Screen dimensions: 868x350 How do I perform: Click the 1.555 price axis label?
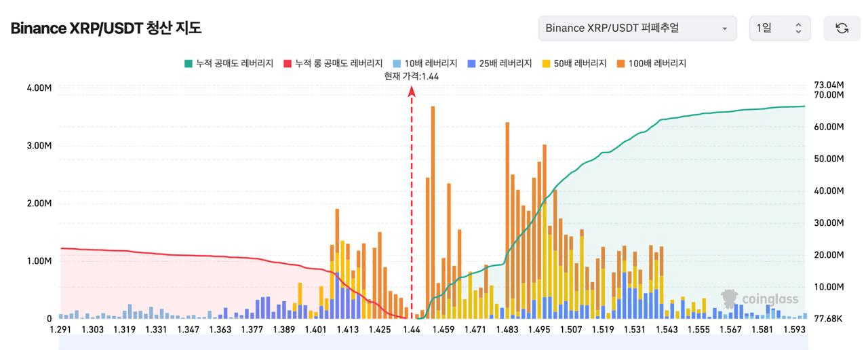698,330
